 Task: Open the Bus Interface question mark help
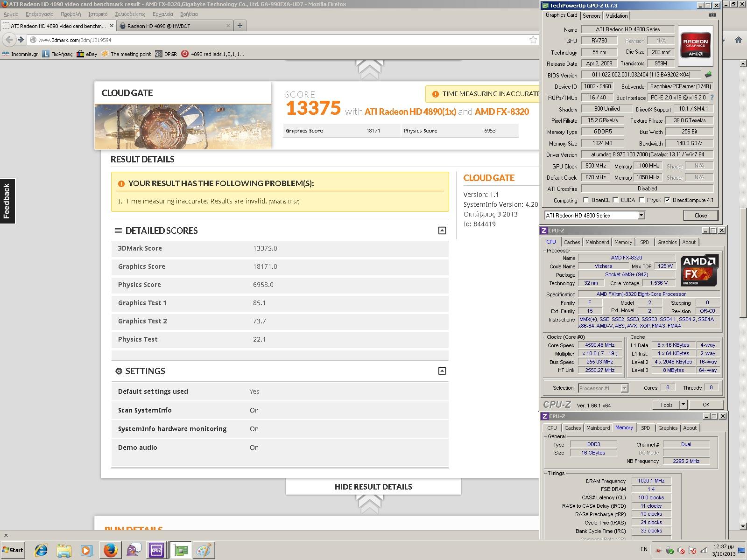click(712, 98)
